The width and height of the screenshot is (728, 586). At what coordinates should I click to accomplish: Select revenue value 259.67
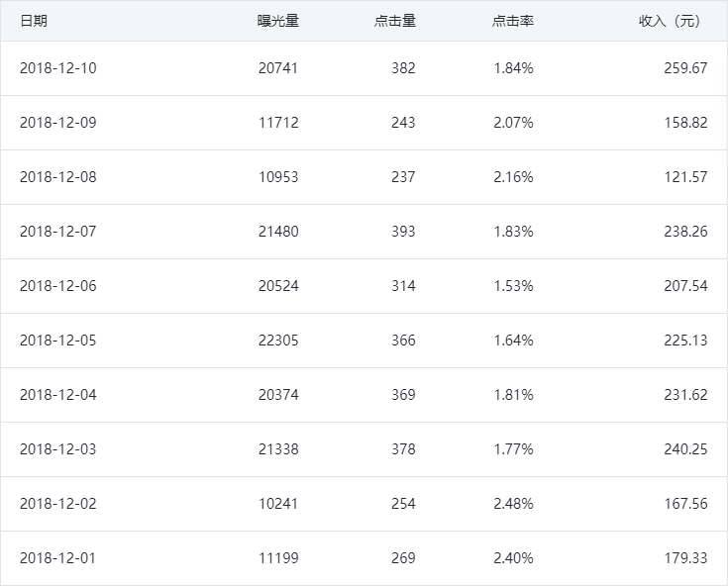click(x=685, y=68)
